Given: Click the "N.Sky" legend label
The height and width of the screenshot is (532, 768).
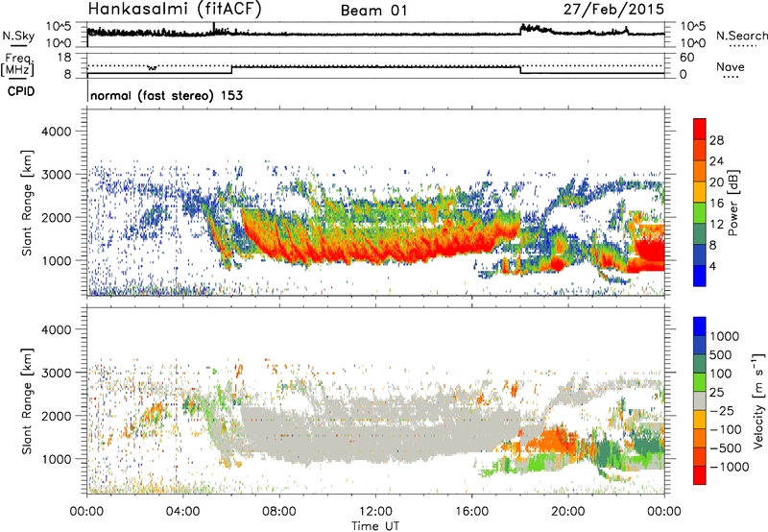Looking at the screenshot, I should pyautogui.click(x=18, y=36).
